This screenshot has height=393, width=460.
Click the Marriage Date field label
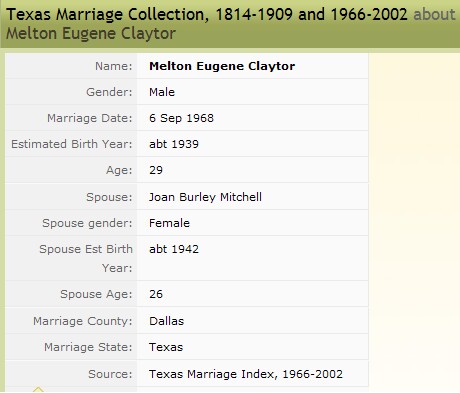(x=90, y=118)
